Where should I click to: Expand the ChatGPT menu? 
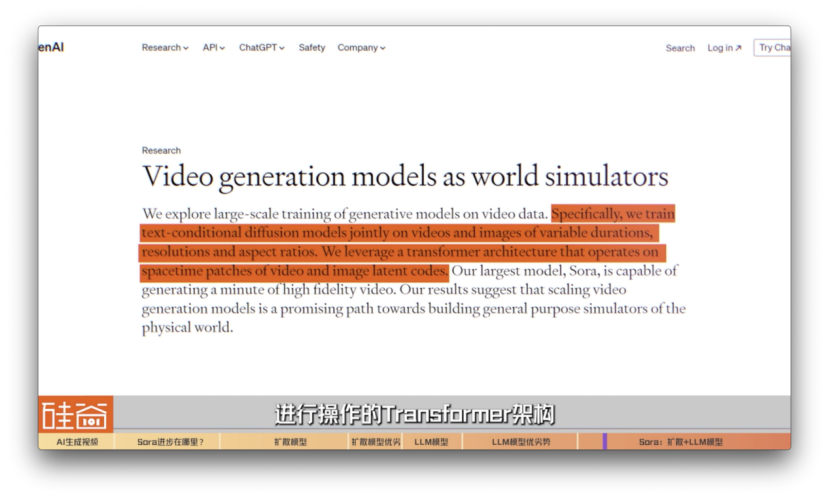click(x=261, y=48)
